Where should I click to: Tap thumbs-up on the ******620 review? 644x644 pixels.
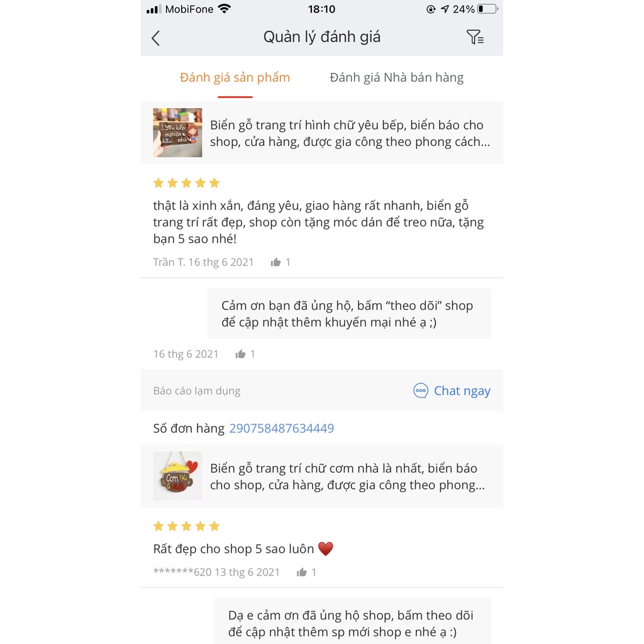coord(302,572)
